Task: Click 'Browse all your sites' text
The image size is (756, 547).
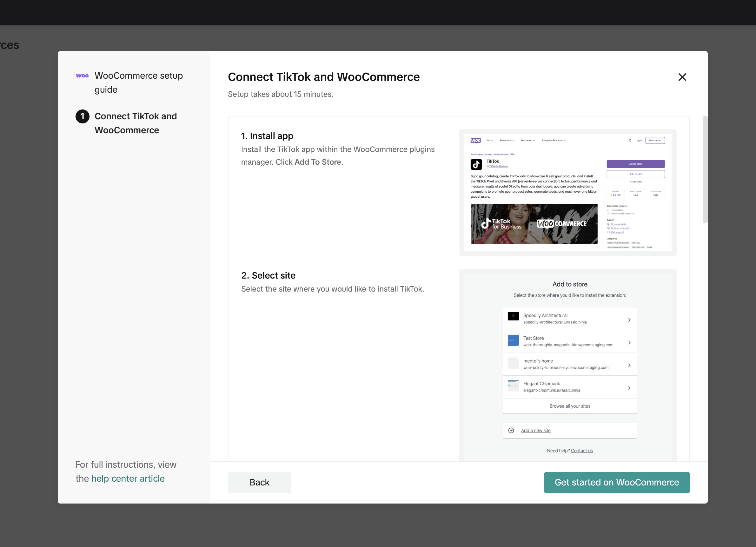Action: (x=570, y=406)
